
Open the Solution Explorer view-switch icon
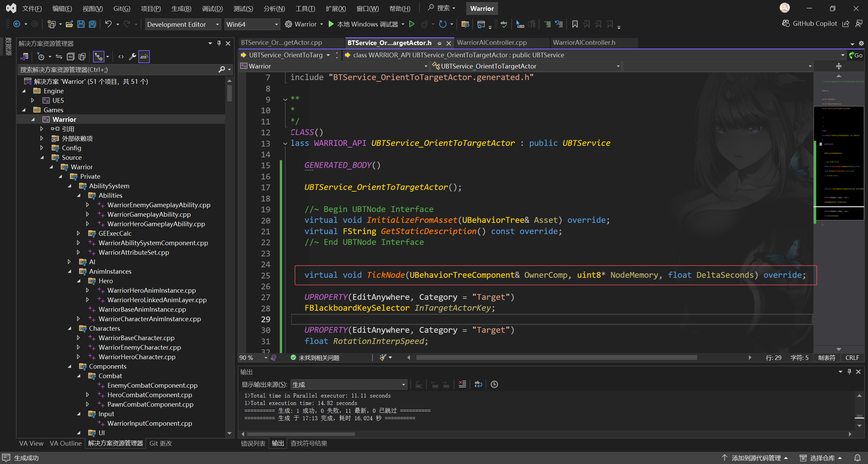(x=24, y=57)
